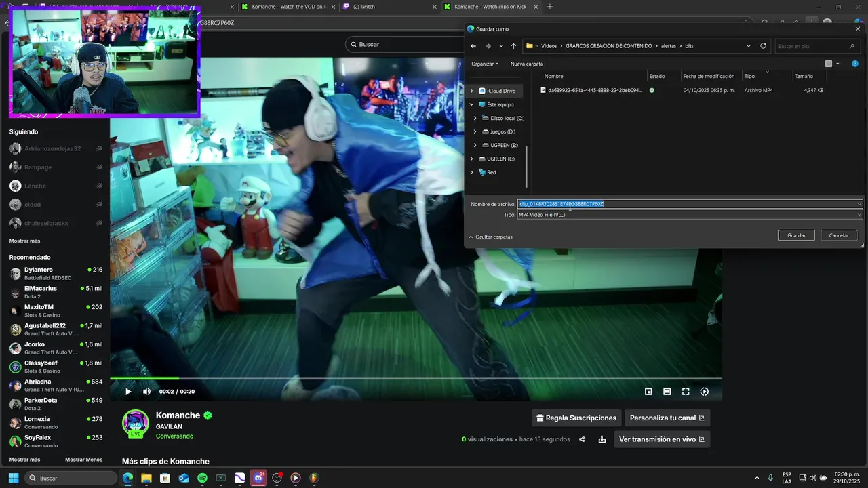Viewport: 868px width, 488px height.
Task: Collapse Este equipo in the folder tree
Action: click(472, 104)
